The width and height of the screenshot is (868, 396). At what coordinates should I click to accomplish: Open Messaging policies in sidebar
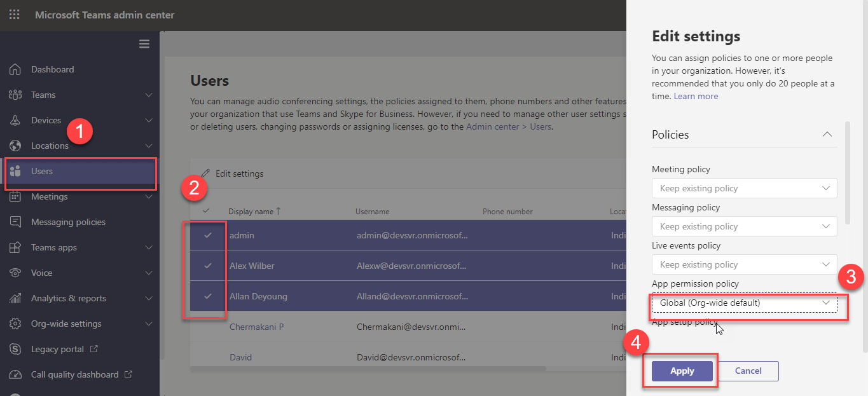tap(68, 222)
